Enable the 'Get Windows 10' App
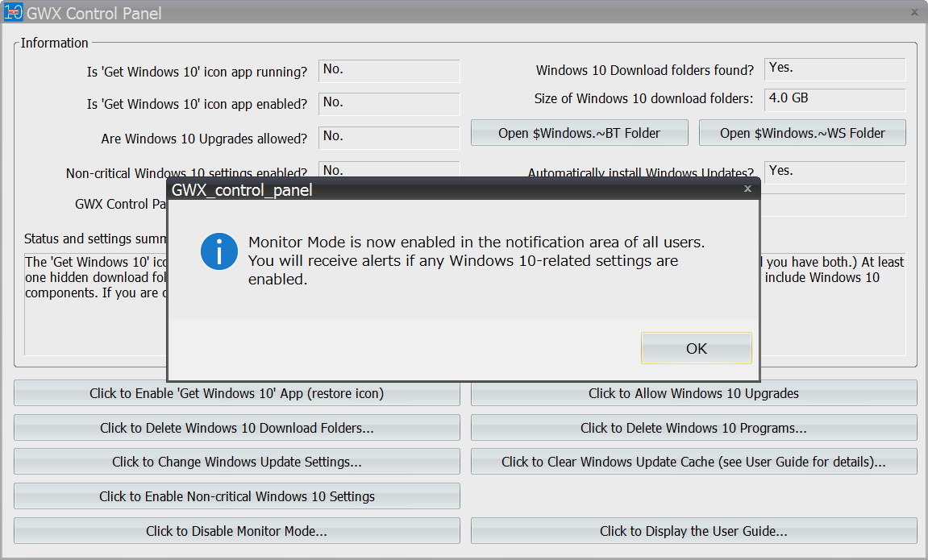Image resolution: width=928 pixels, height=560 pixels. click(x=236, y=392)
